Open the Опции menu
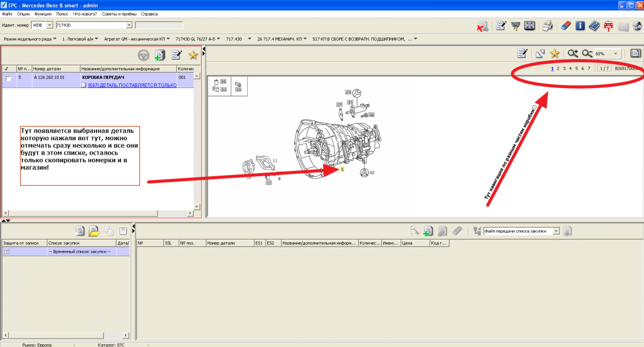 (x=24, y=13)
